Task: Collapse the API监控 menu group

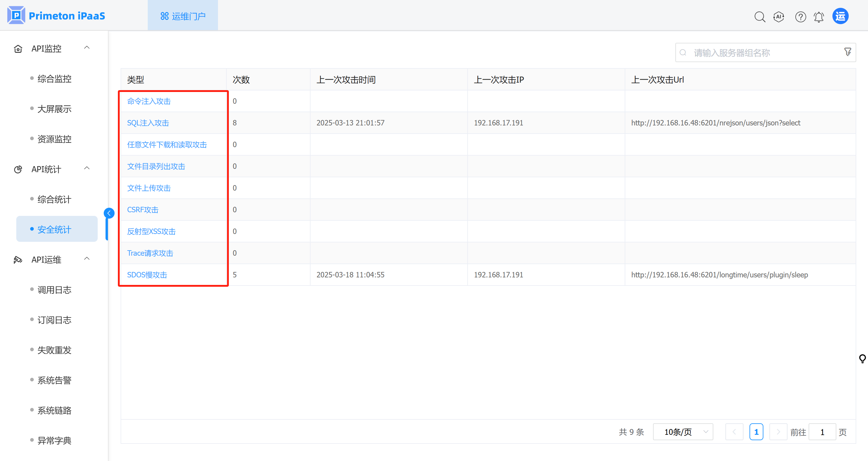Action: point(87,48)
